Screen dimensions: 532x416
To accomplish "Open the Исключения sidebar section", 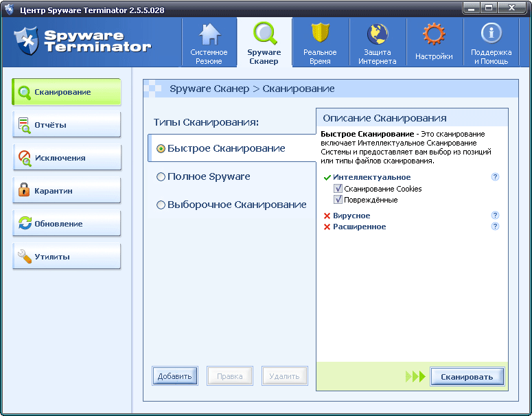I will pos(67,158).
